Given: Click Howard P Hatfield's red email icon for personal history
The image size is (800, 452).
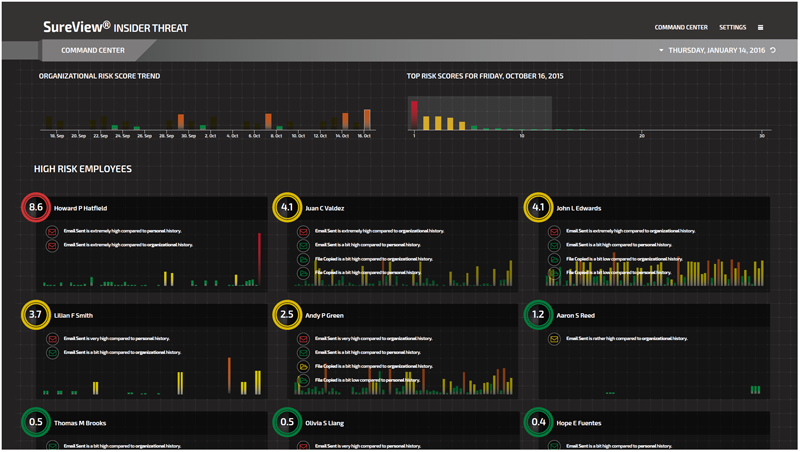Looking at the screenshot, I should 52,232.
